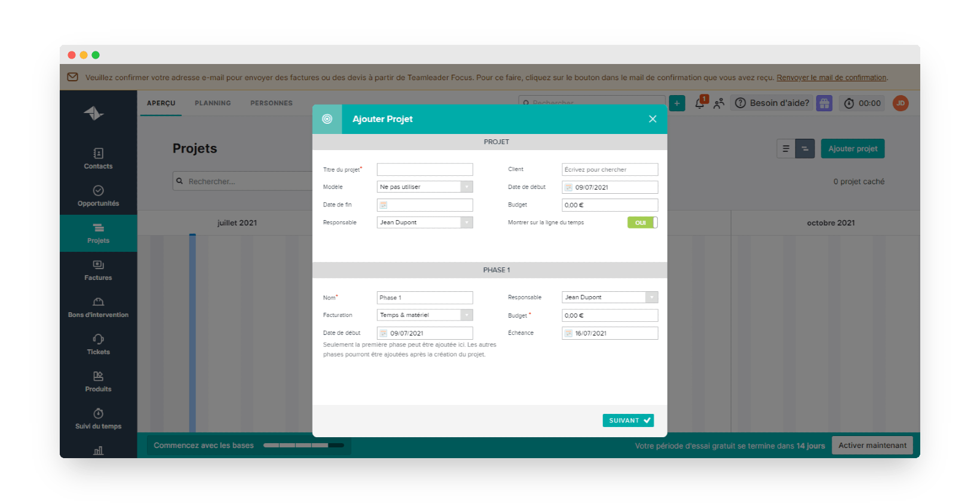Open Bons d'intervention in the sidebar
The height and width of the screenshot is (503, 980).
98,307
